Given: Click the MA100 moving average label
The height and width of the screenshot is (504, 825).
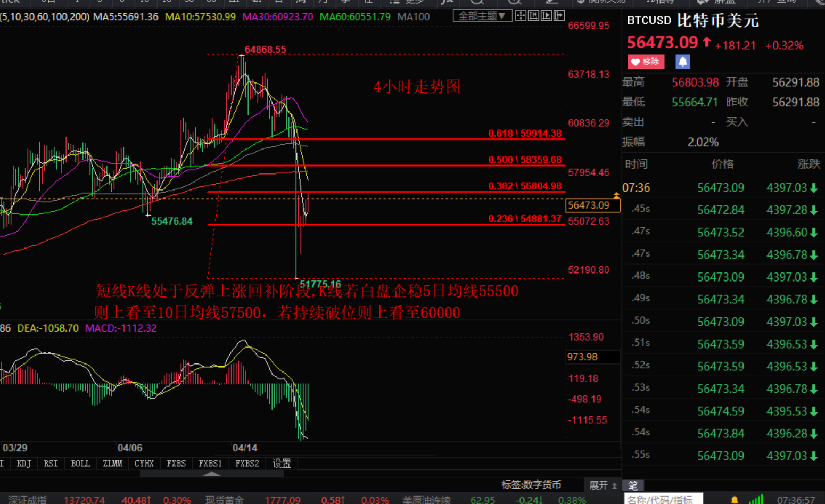Looking at the screenshot, I should point(414,17).
